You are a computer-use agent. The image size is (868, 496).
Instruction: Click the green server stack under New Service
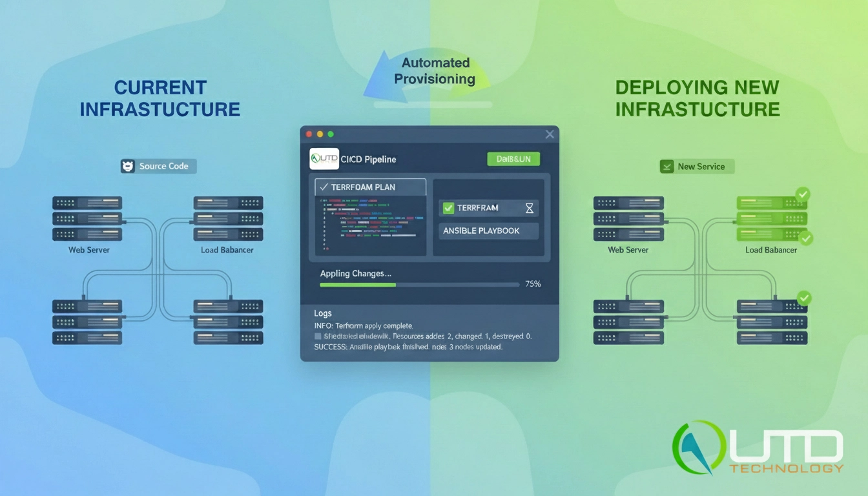pyautogui.click(x=771, y=218)
